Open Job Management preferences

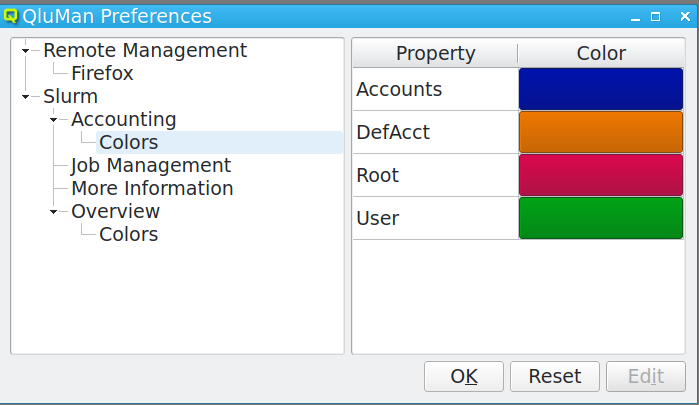[x=151, y=165]
